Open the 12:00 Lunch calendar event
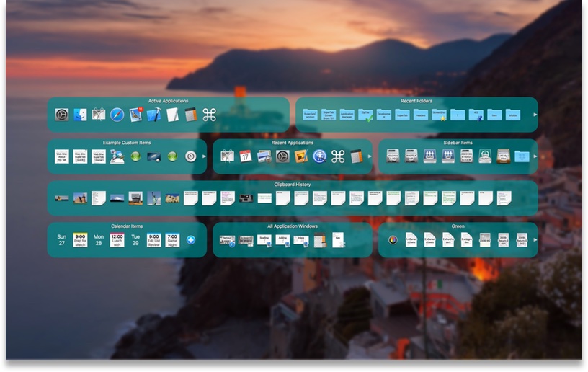Screen dimensions: 588x372 click(117, 240)
